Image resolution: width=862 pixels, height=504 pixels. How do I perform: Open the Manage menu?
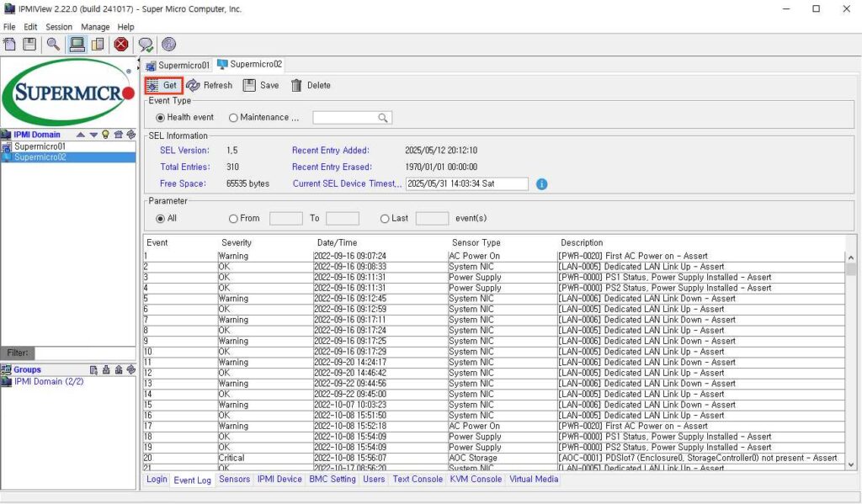pyautogui.click(x=95, y=27)
